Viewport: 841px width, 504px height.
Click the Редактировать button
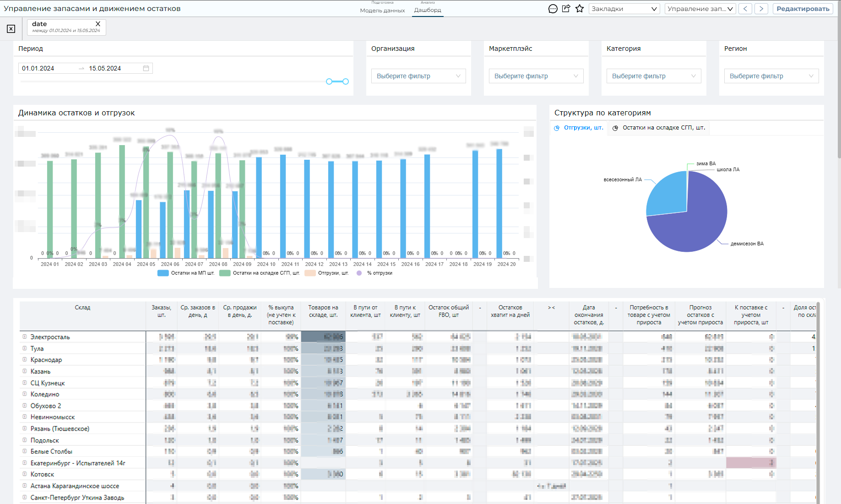pyautogui.click(x=803, y=9)
